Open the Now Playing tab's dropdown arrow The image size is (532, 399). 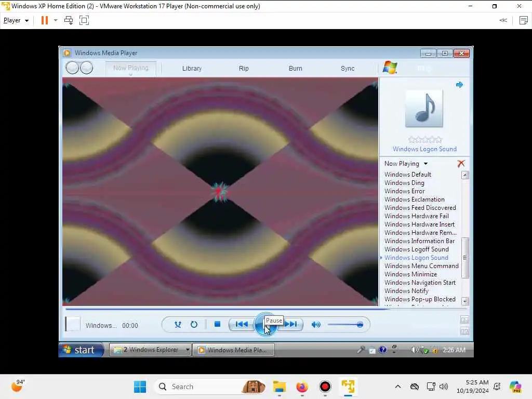coord(130,74)
